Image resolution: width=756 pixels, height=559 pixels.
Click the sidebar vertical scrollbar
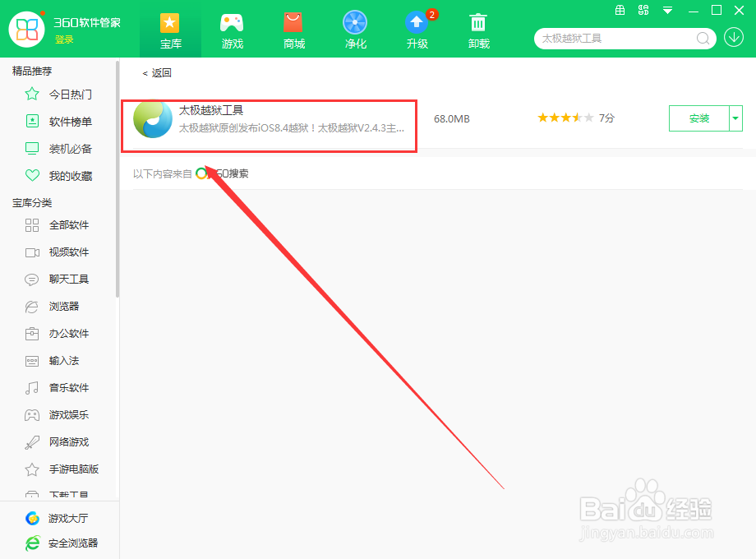tap(118, 178)
